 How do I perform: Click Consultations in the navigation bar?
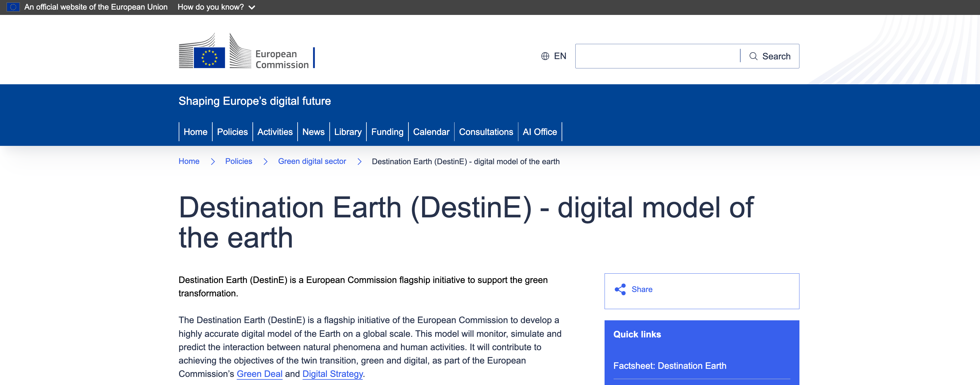click(x=486, y=132)
